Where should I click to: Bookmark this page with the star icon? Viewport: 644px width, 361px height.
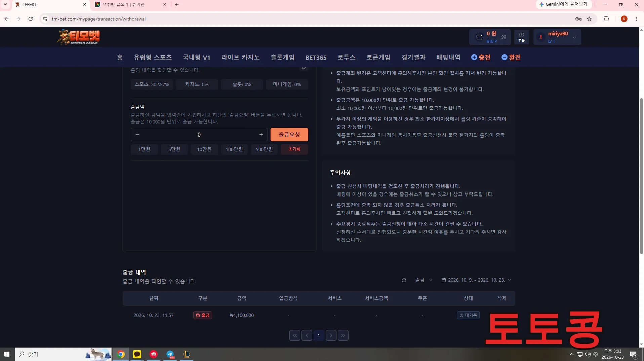tap(589, 19)
